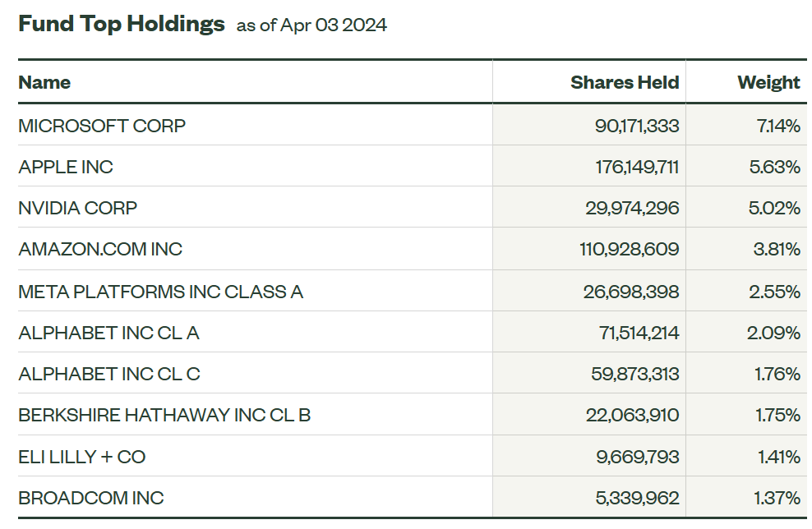Click the Shares Held column header
Viewport: 812px width, 529px height.
point(625,82)
